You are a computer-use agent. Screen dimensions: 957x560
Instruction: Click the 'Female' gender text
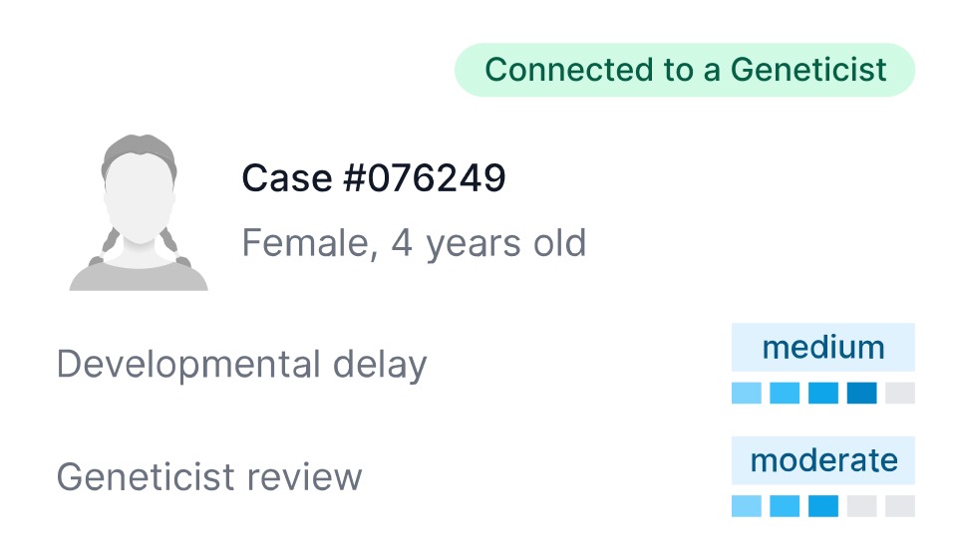coord(308,243)
